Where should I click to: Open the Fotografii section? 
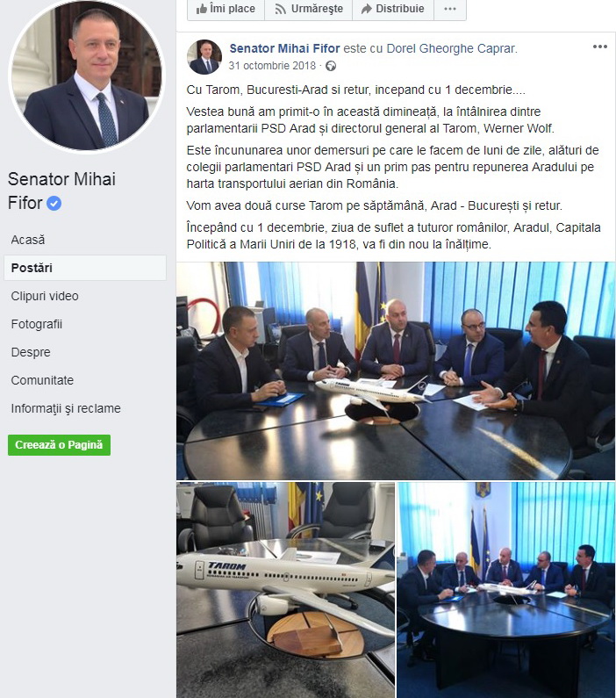tap(37, 324)
